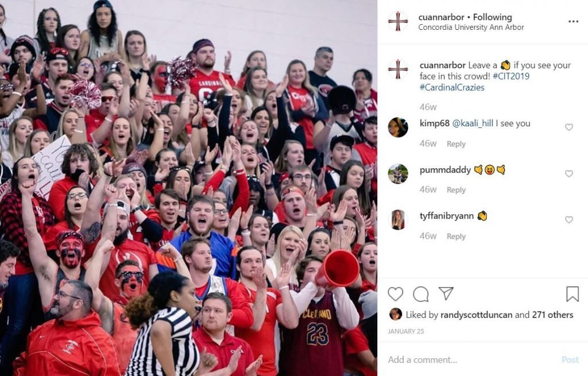
Task: Open tyffanibryann's profile avatar
Action: 398,220
